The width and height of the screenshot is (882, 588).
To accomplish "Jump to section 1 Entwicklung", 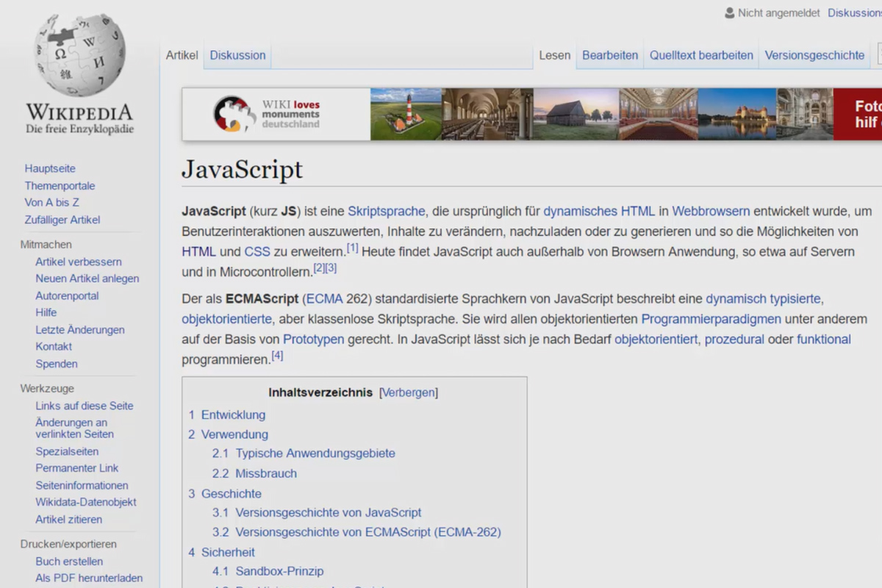I will click(x=226, y=415).
